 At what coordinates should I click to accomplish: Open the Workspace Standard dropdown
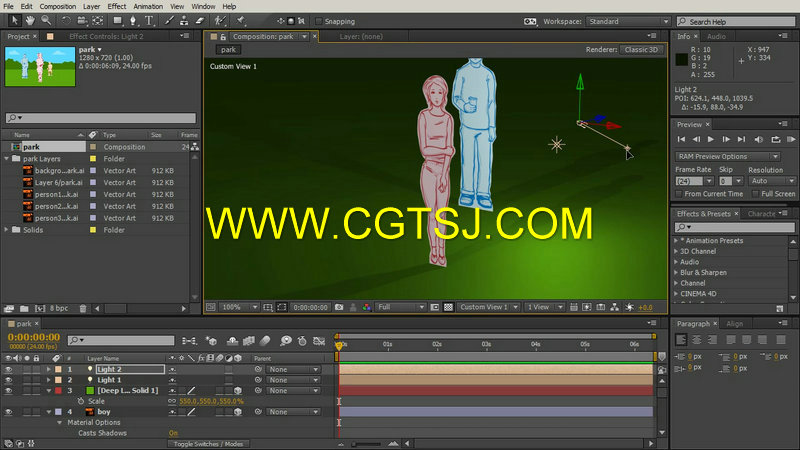point(628,21)
